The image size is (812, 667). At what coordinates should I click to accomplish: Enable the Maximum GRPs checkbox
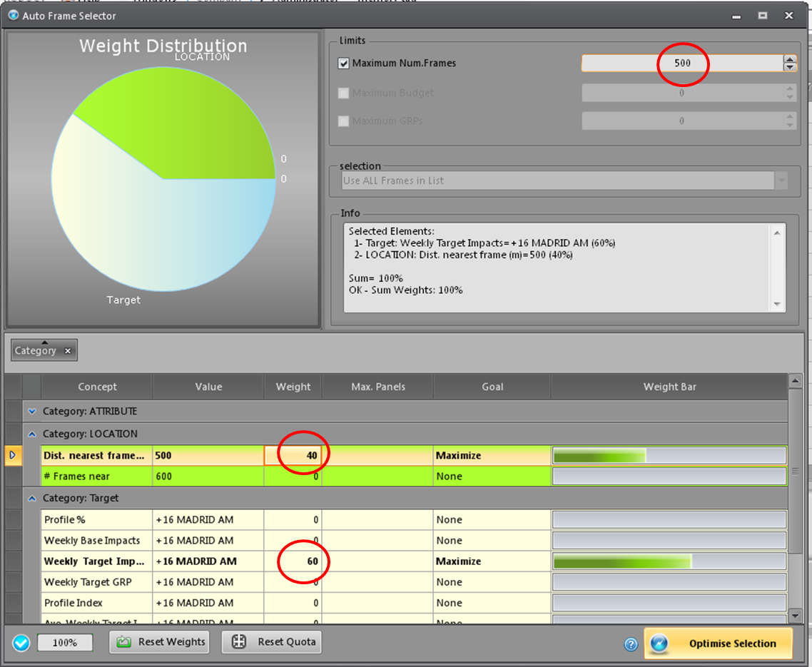point(344,121)
